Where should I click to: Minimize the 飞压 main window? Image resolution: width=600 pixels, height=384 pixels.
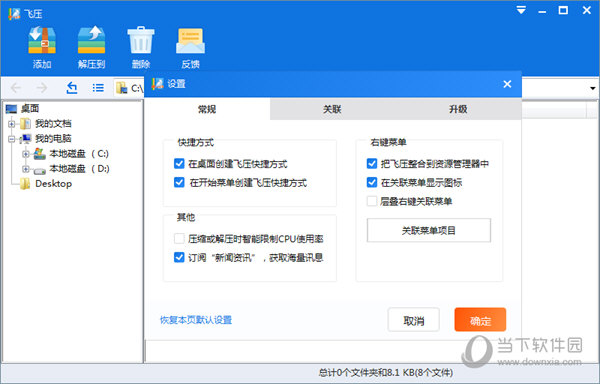(542, 11)
